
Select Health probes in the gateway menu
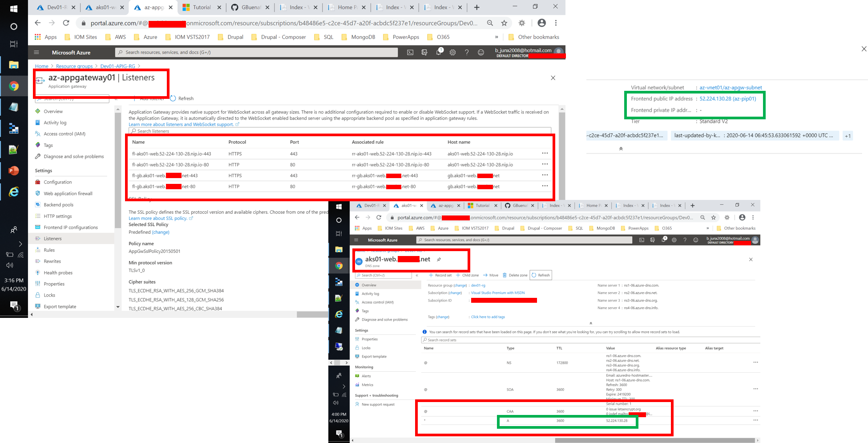pyautogui.click(x=58, y=273)
